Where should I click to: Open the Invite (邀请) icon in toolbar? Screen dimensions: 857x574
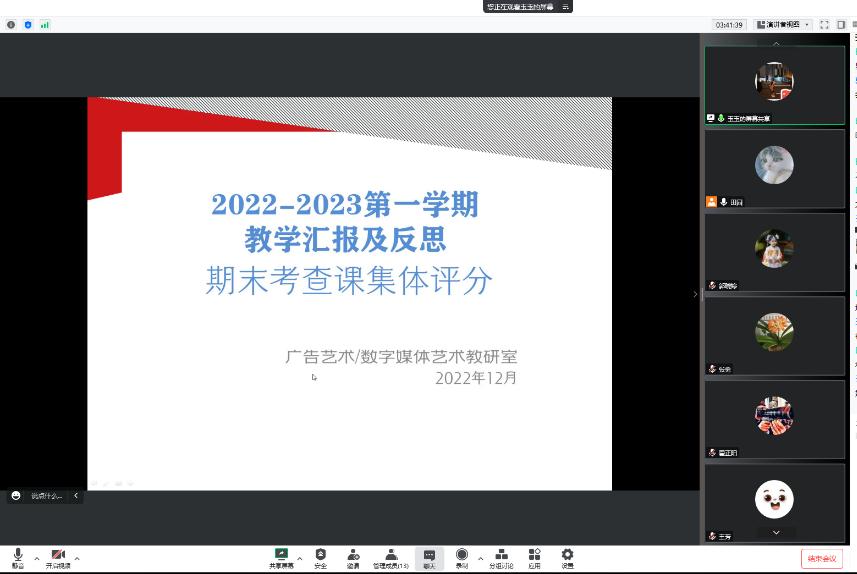(353, 556)
